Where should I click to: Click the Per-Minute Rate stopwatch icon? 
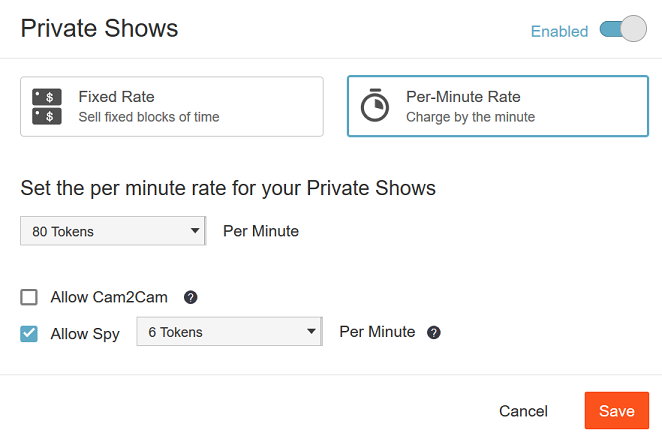[374, 106]
